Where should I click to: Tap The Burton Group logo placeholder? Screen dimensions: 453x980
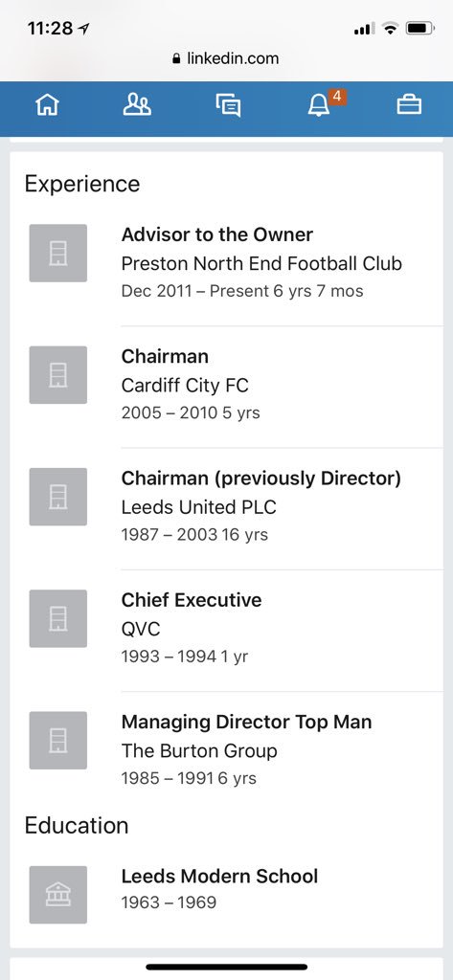(x=58, y=741)
